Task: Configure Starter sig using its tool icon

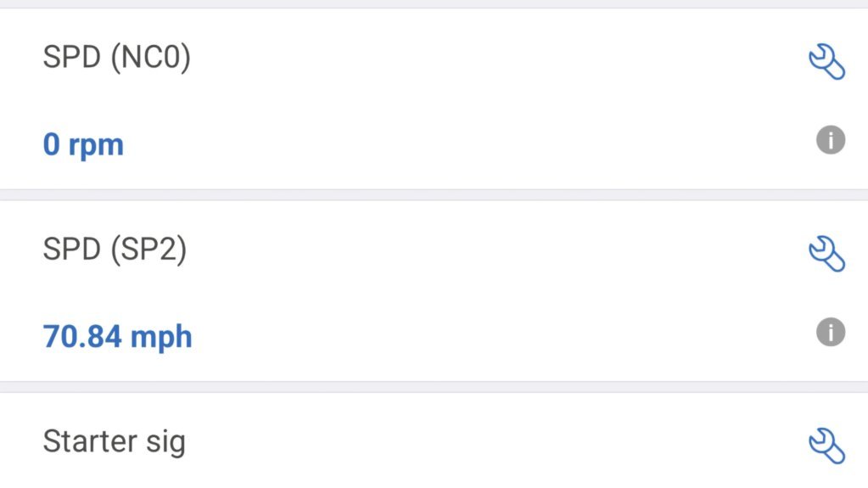Action: tap(827, 446)
